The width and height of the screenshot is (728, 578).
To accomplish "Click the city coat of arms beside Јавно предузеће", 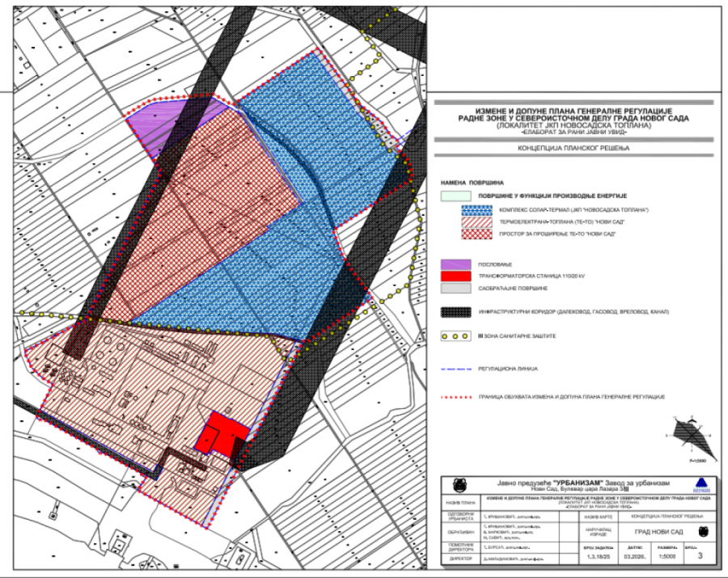I will [x=459, y=487].
